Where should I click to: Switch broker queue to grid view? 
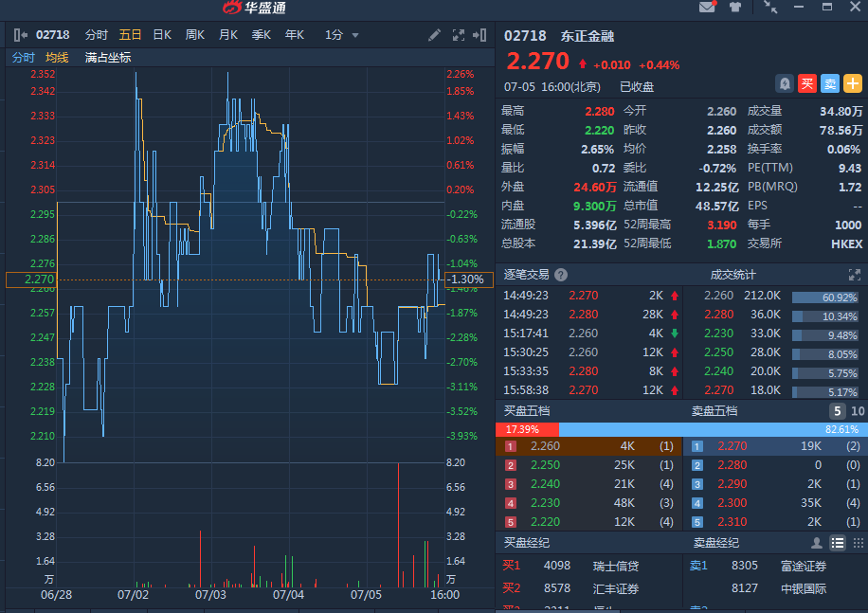pos(858,543)
